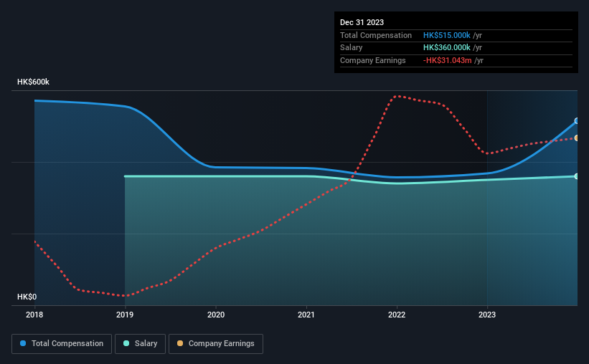Viewport: 589px width, 364px height.
Task: Click the teal Salary legend dot
Action: tap(126, 343)
